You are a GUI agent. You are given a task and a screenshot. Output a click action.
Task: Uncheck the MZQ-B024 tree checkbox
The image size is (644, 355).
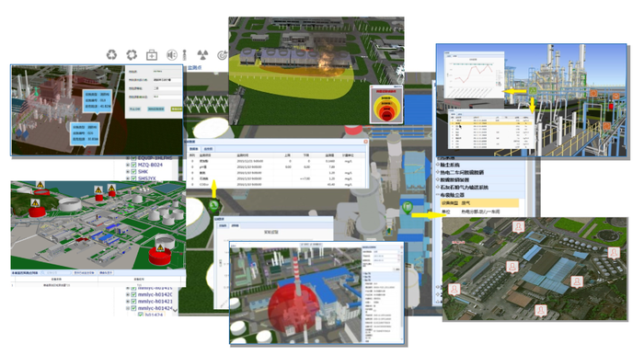pyautogui.click(x=134, y=165)
